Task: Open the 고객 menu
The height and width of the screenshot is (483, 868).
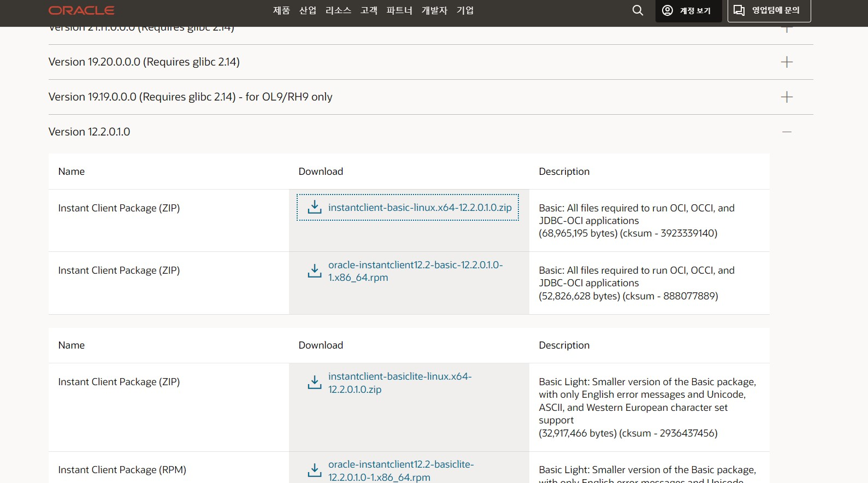Action: pyautogui.click(x=369, y=10)
